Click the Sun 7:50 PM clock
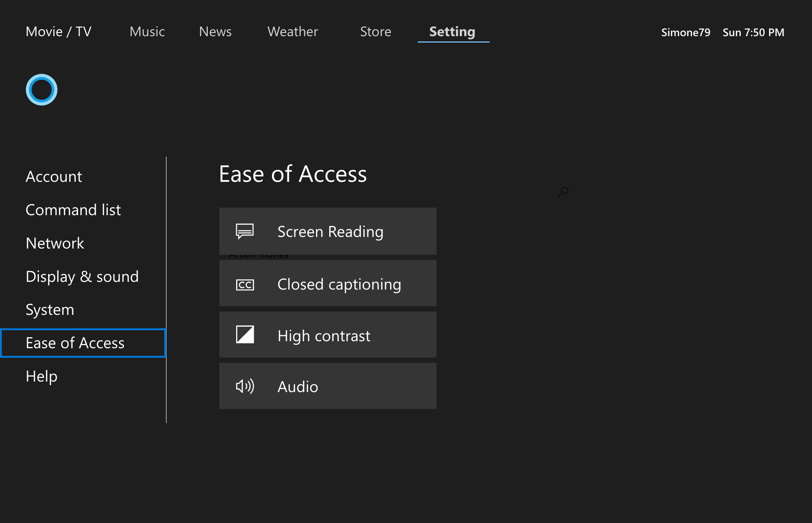This screenshot has width=812, height=523. click(x=753, y=32)
